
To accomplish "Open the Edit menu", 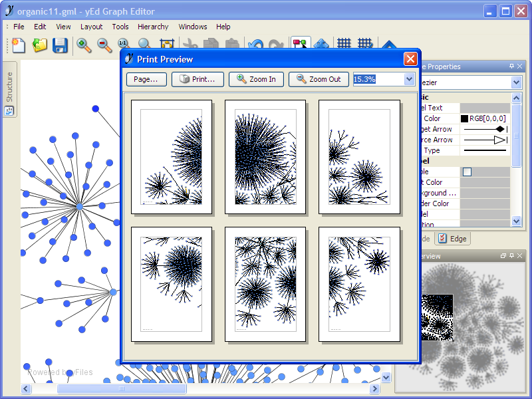I will [x=40, y=27].
